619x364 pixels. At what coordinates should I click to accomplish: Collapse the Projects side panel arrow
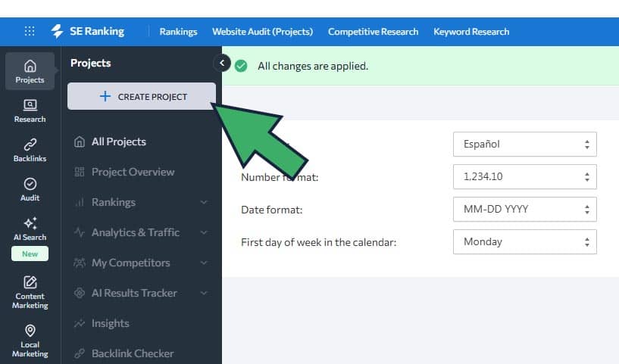point(221,63)
